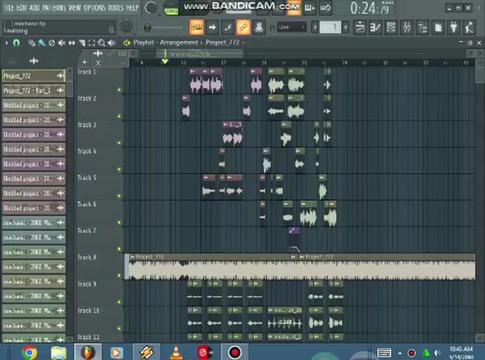
Task: Click the next pattern arrow
Action: click(x=346, y=27)
